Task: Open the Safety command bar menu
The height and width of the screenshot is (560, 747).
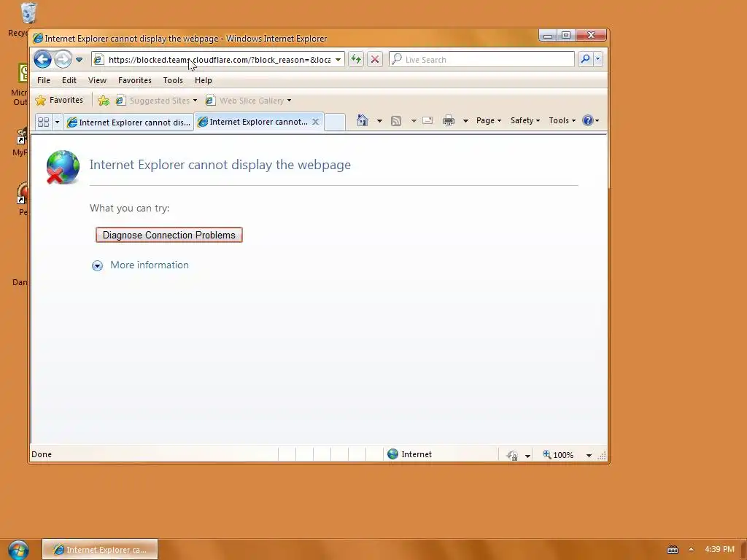Action: (x=525, y=120)
